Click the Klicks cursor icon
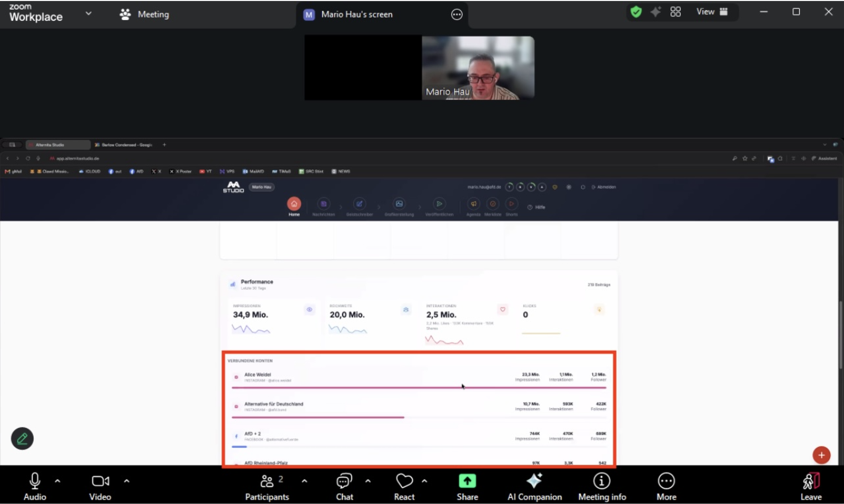This screenshot has height=504, width=844. pyautogui.click(x=599, y=310)
